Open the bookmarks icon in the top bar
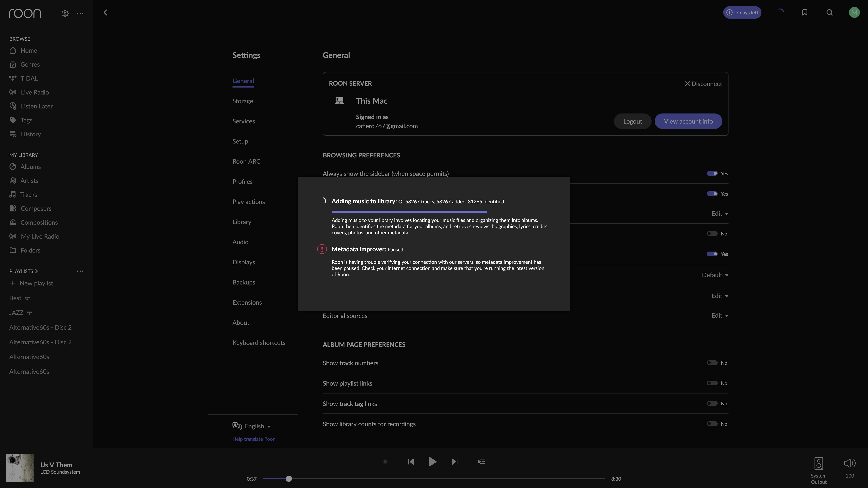The width and height of the screenshot is (868, 488). click(x=805, y=12)
